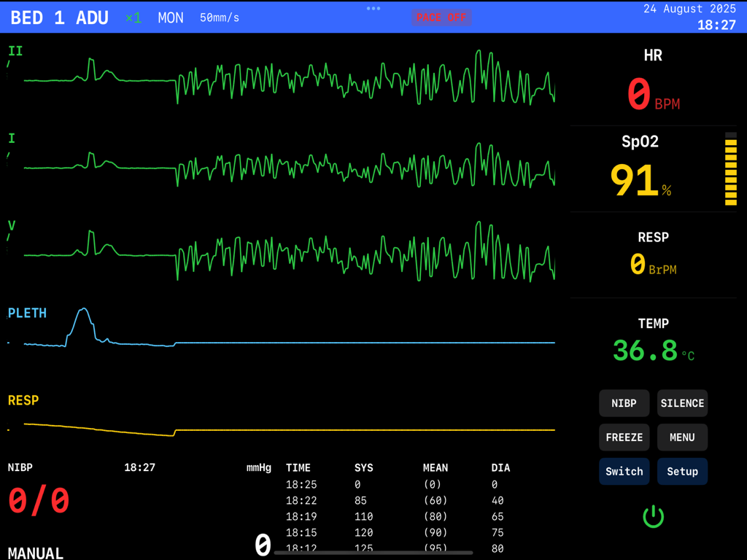This screenshot has width=747, height=560.
Task: Freeze the waveforms using FREEZE
Action: tap(624, 437)
